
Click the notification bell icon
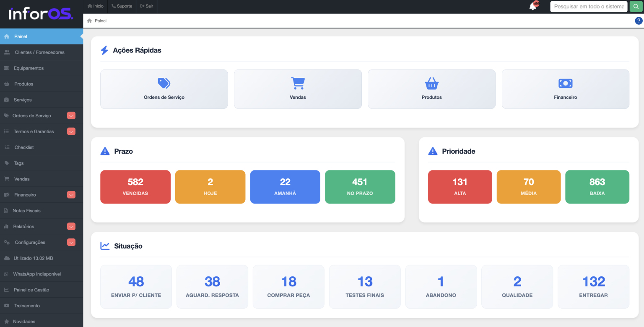click(533, 6)
